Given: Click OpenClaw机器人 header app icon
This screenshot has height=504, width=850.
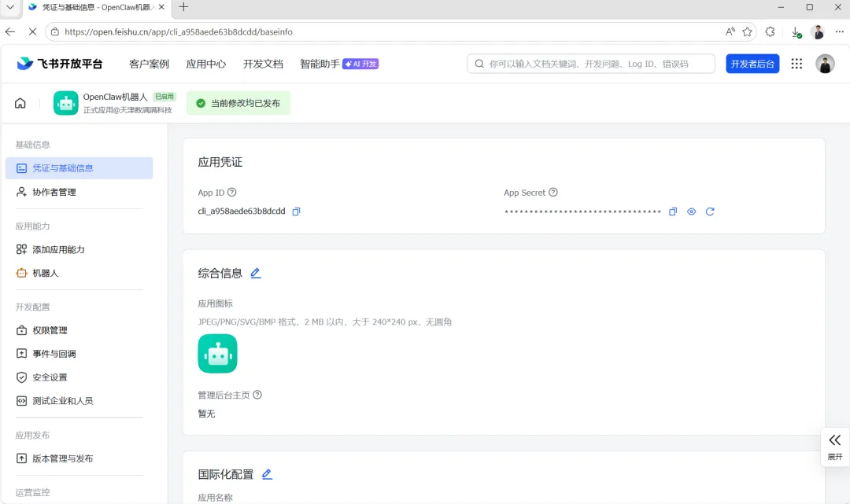Looking at the screenshot, I should pos(65,103).
